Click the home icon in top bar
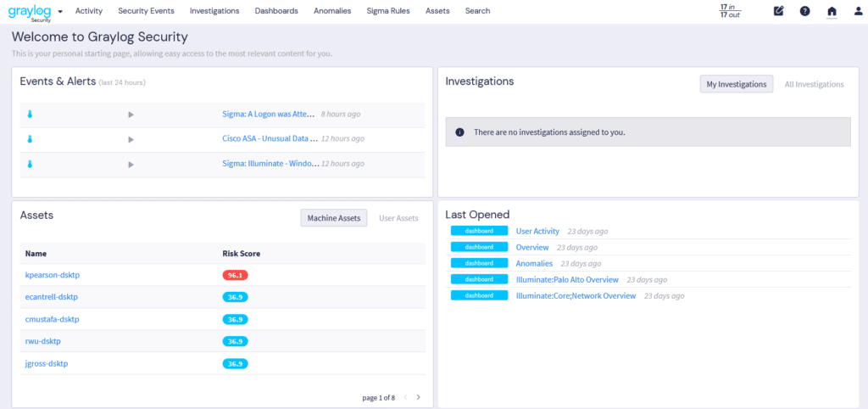 tap(832, 11)
